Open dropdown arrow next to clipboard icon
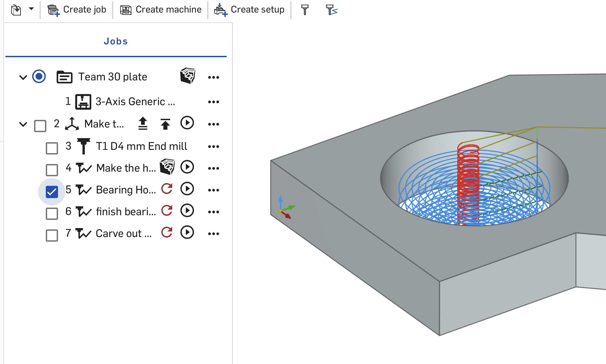 (x=31, y=9)
